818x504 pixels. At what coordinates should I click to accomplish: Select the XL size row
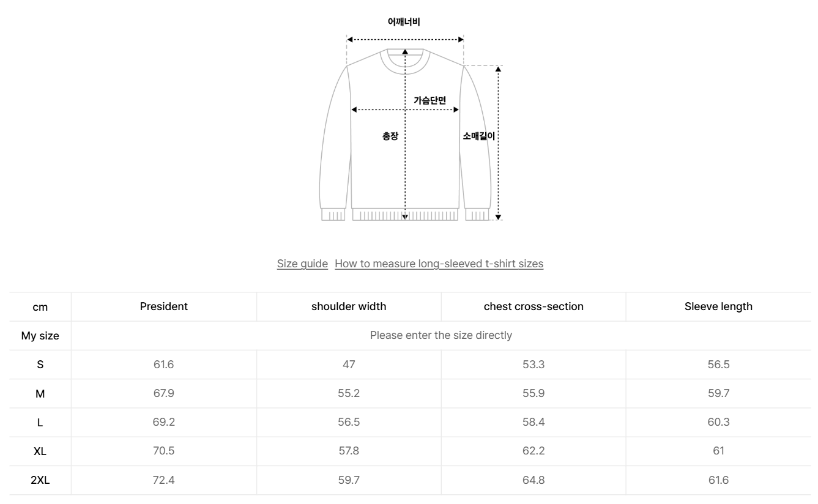[x=40, y=451]
